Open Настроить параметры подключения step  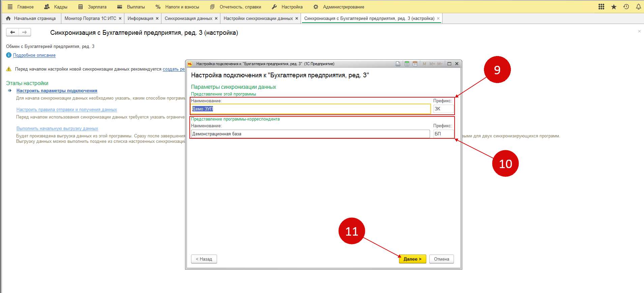coord(57,91)
